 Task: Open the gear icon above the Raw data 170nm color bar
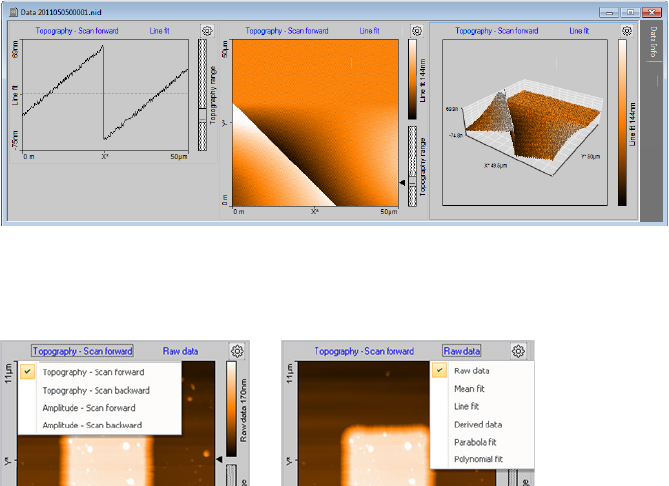237,351
